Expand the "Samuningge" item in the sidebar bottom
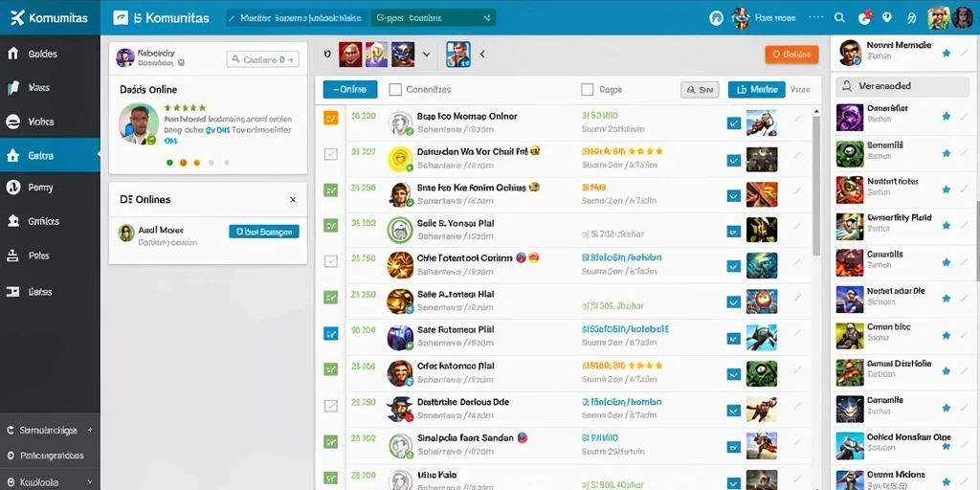The image size is (980, 490). tap(50, 430)
